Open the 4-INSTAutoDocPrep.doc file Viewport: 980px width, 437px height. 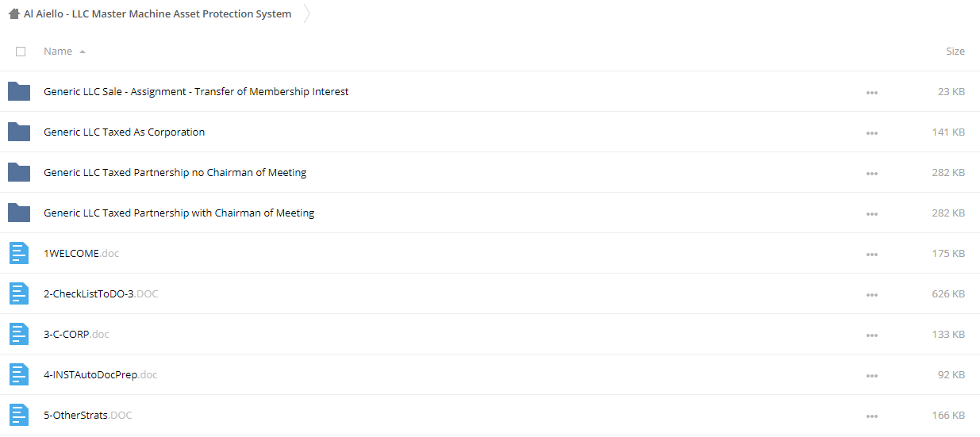click(101, 374)
